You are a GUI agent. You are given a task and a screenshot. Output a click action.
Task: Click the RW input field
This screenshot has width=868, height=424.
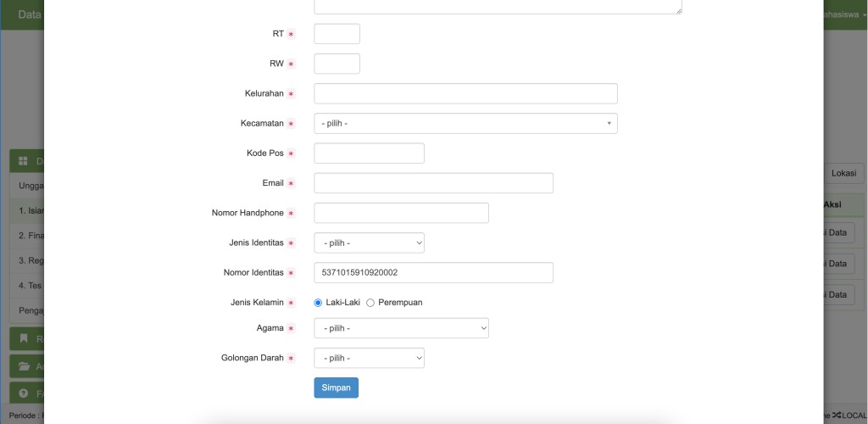tap(337, 64)
